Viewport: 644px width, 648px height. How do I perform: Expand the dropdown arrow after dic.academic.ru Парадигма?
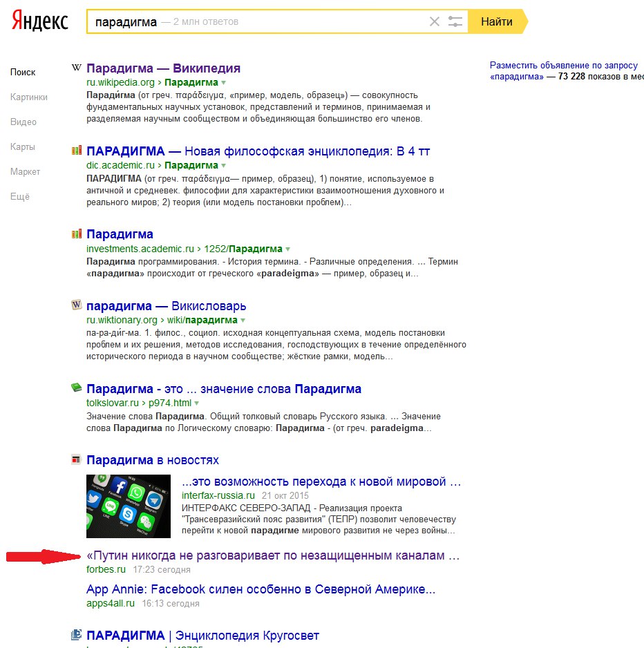[x=224, y=166]
